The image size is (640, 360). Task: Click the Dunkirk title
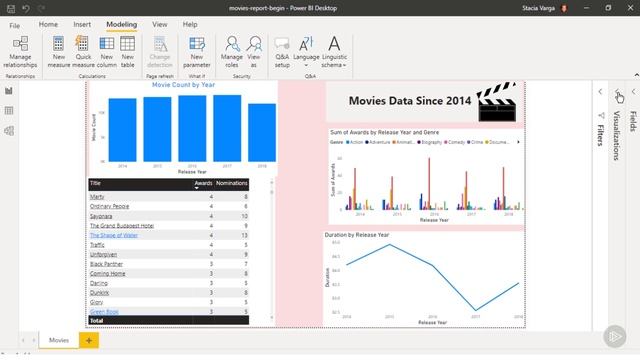tap(99, 292)
